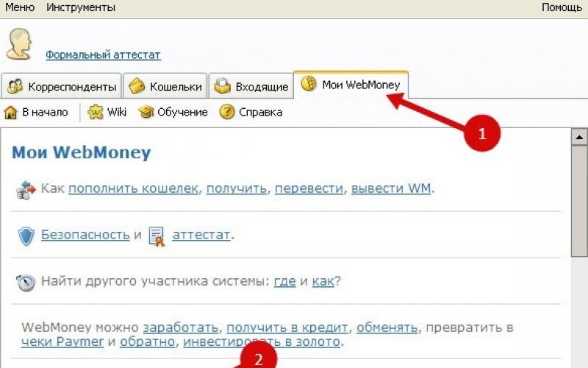
Task: Click the Справка question mark icon
Action: 227,113
